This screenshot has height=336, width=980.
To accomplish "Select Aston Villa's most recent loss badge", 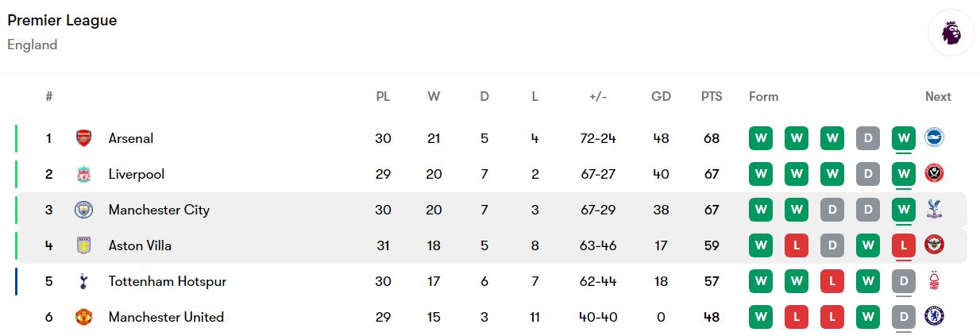I will coord(904,245).
